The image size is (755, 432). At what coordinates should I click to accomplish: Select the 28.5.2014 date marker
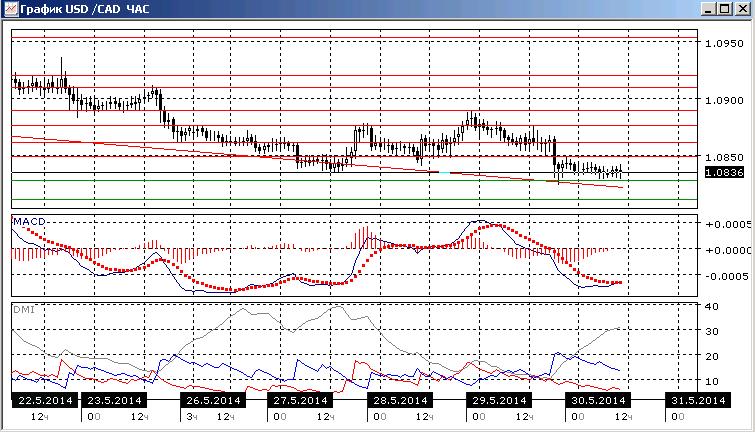(x=400, y=400)
